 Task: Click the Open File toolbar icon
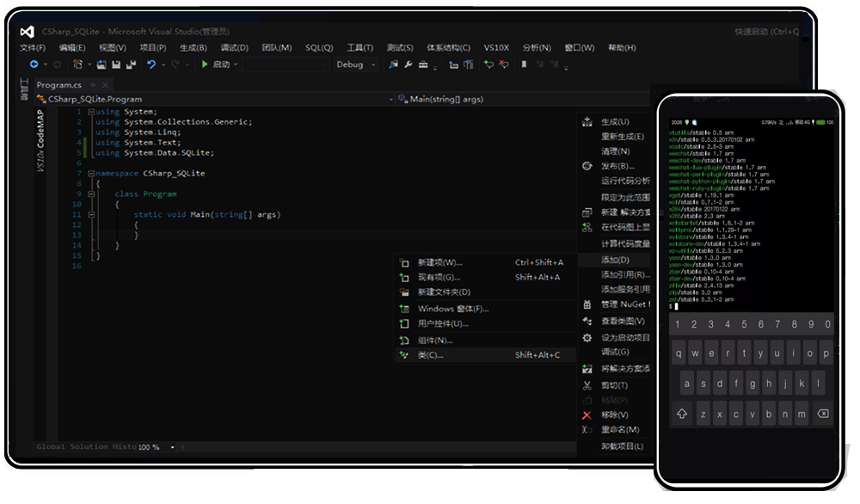pyautogui.click(x=101, y=65)
